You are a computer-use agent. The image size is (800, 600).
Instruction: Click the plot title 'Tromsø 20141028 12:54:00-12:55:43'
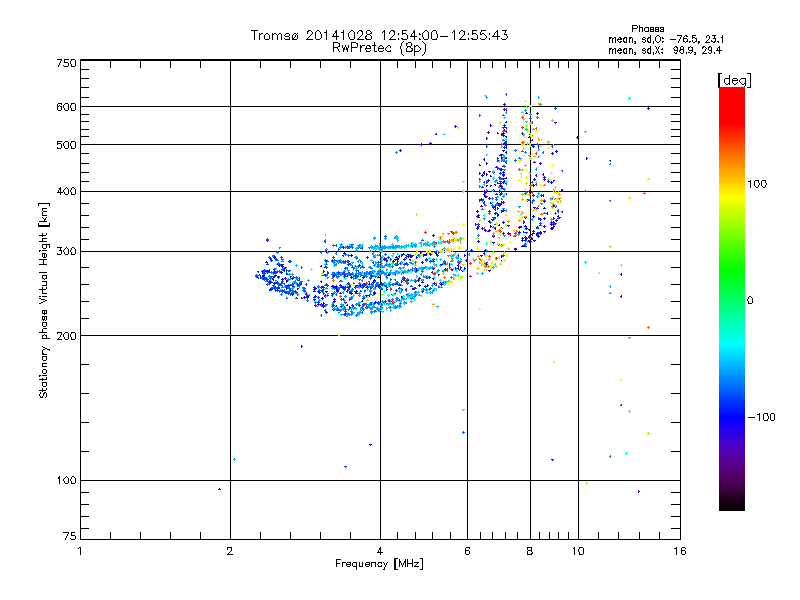pos(379,35)
